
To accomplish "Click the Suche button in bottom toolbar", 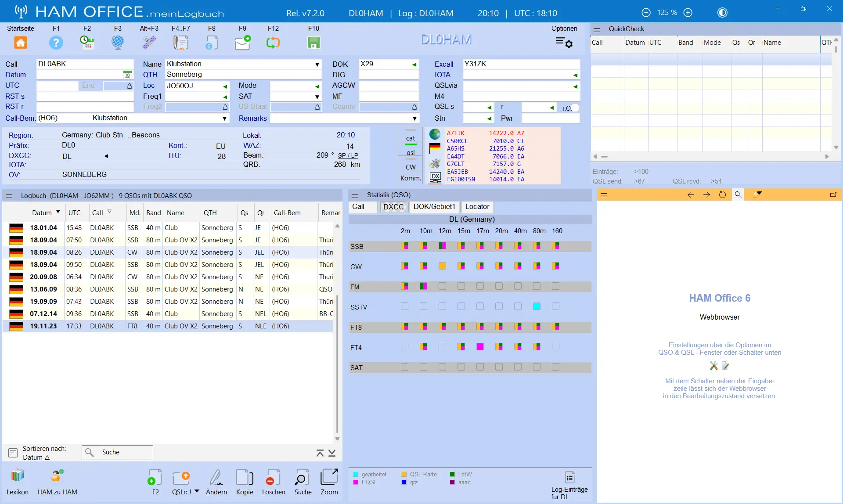I will [x=303, y=482].
